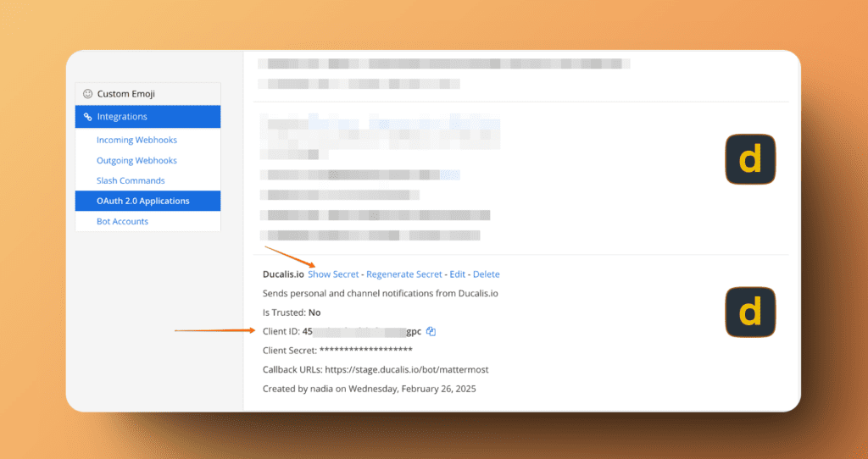Viewport: 868px width, 459px height.
Task: Click the bold Ducalis.io application name
Action: click(x=284, y=274)
